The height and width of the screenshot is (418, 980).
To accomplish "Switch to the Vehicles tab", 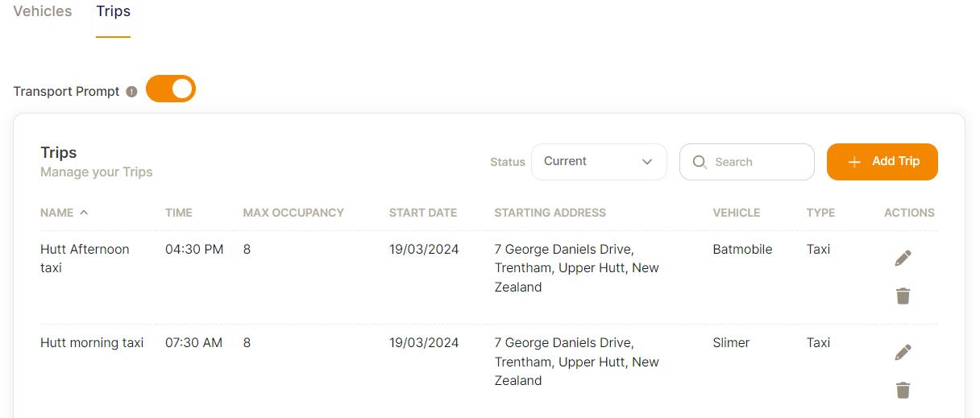I will click(x=43, y=11).
